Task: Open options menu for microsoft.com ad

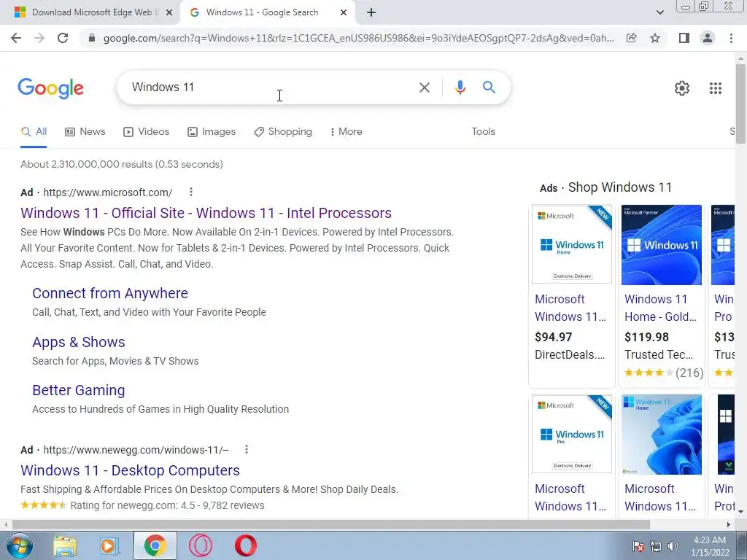Action: pyautogui.click(x=191, y=192)
